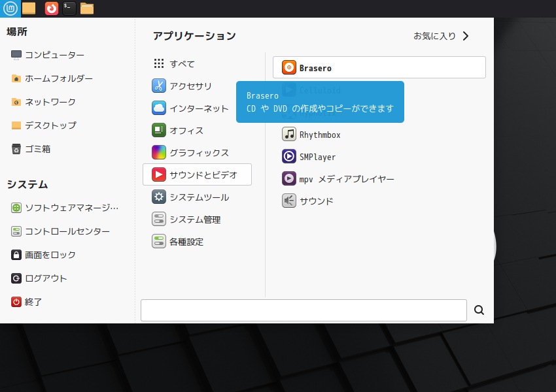Click the システム管理 category icon
The height and width of the screenshot is (392, 556).
(159, 220)
